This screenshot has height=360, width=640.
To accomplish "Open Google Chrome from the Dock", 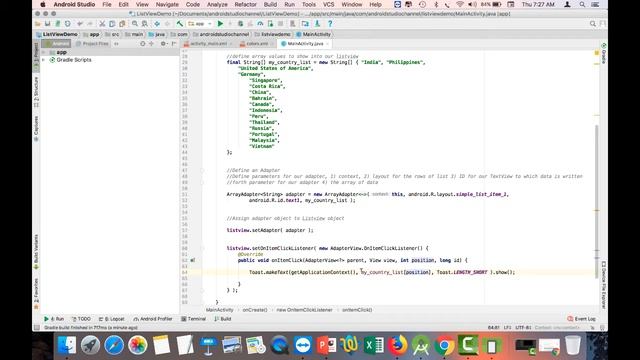I will (444, 345).
